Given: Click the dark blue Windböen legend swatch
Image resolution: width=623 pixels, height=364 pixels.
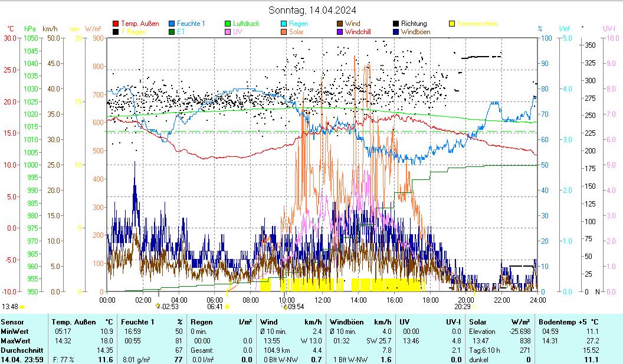Looking at the screenshot, I should coord(396,32).
